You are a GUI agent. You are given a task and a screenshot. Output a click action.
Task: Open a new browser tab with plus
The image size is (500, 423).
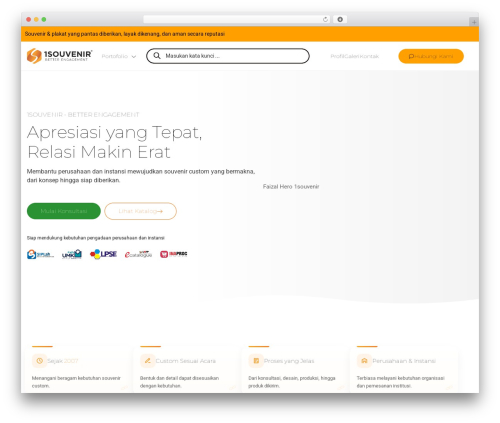(x=474, y=22)
